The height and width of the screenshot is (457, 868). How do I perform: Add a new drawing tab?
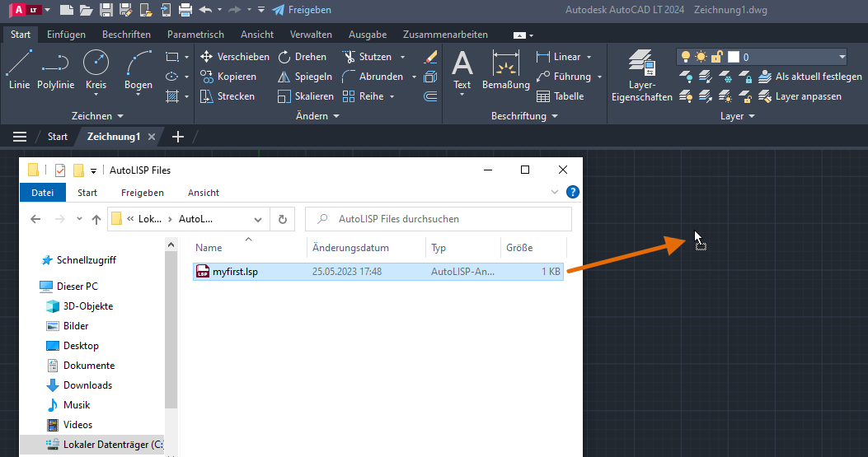coord(178,137)
